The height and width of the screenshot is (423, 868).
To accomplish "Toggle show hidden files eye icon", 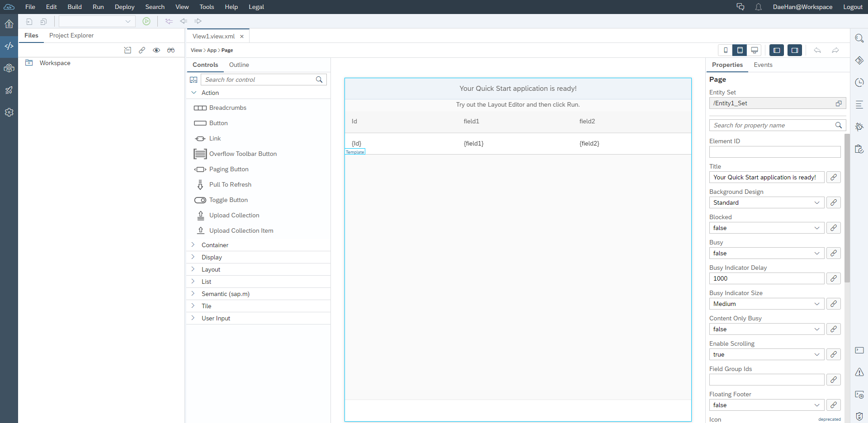I will pyautogui.click(x=156, y=50).
